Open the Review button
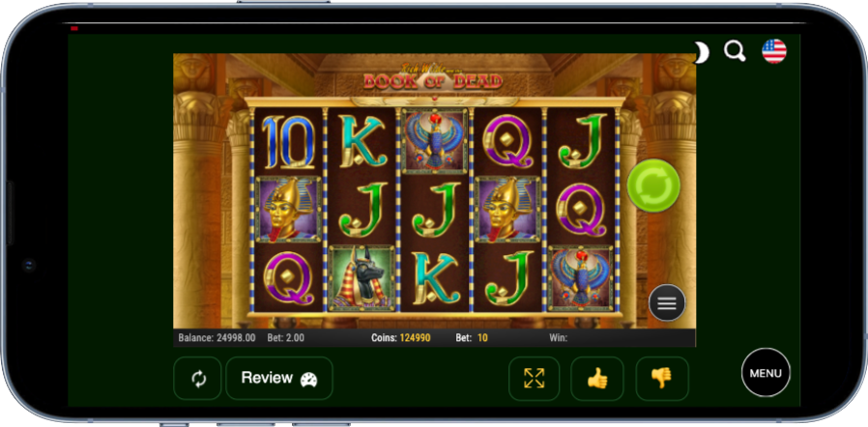 click(279, 379)
